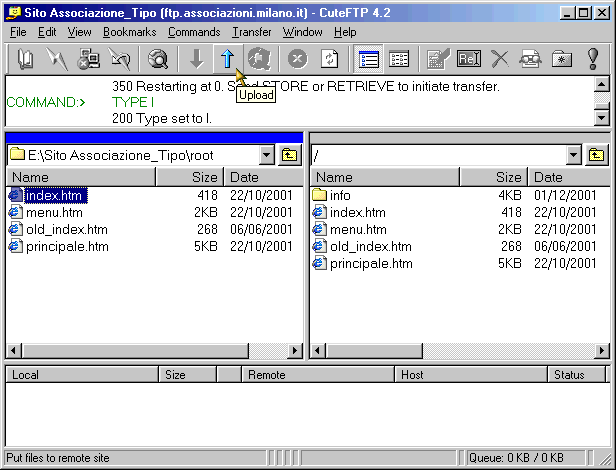This screenshot has height=470, width=616.
Task: Click the Edit file pencil icon
Action: pos(438,59)
